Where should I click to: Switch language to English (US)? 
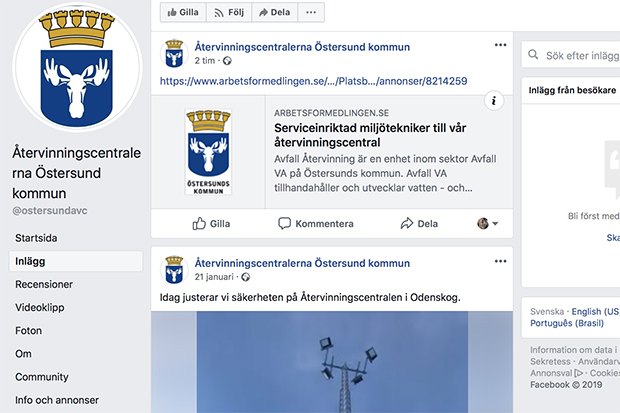(595, 312)
